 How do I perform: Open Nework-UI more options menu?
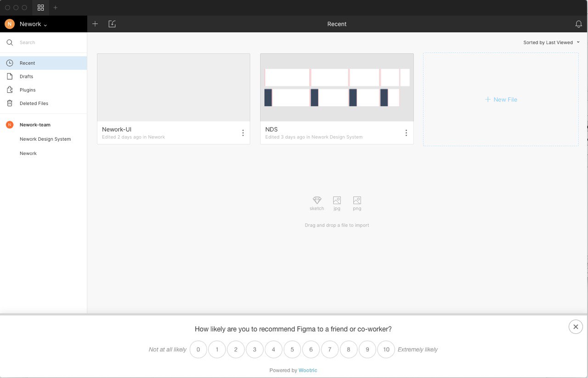pyautogui.click(x=243, y=133)
